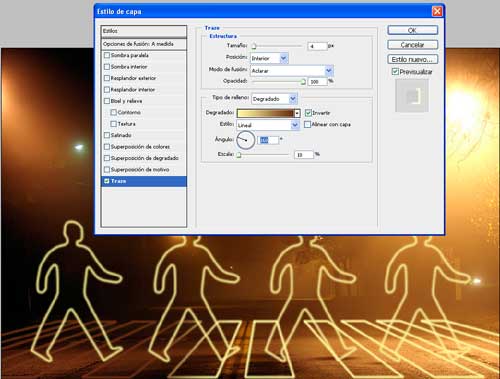Open the Tipo de relleno dropdown
Viewport: 500px width, 379px height.
tap(293, 99)
